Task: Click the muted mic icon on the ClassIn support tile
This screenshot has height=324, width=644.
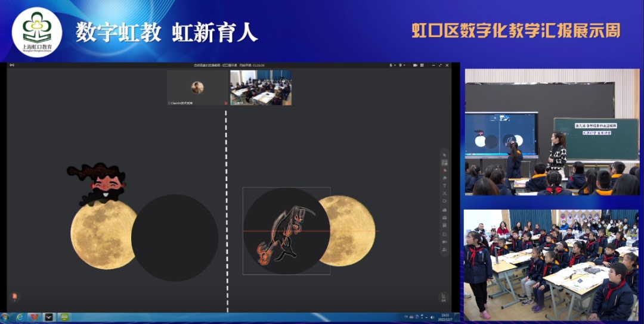Action: point(225,103)
